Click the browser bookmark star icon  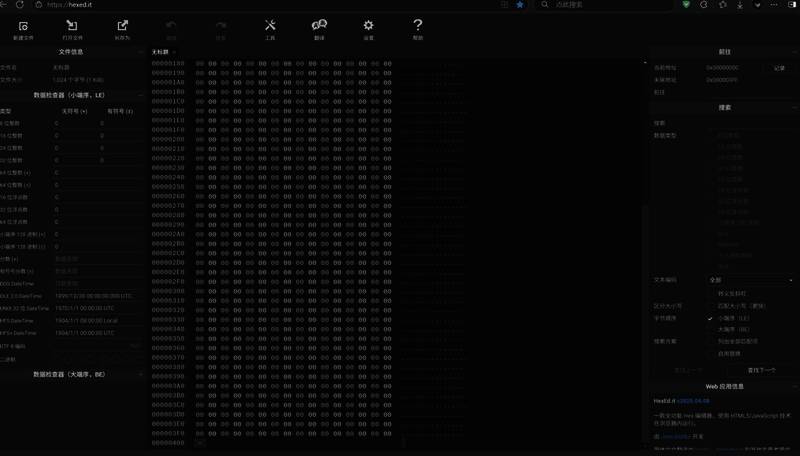[519, 5]
